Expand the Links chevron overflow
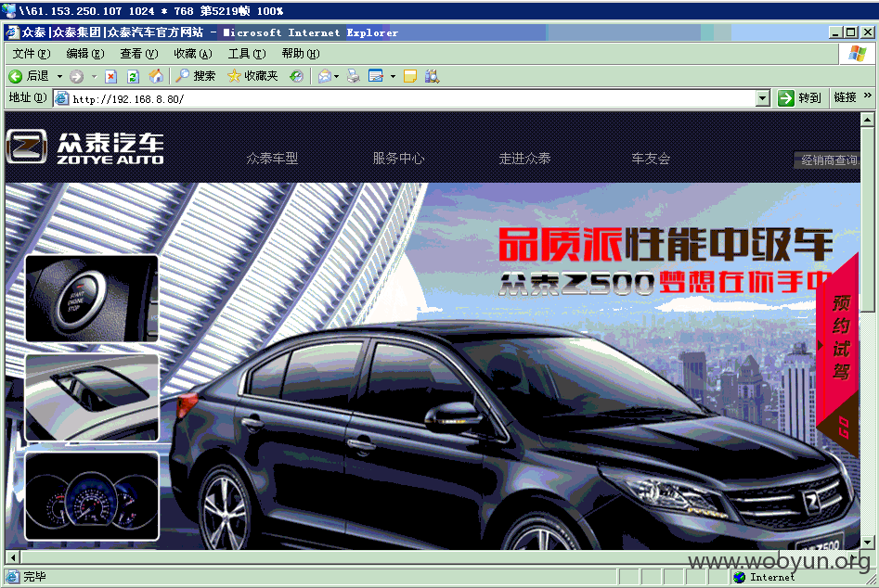 click(868, 96)
